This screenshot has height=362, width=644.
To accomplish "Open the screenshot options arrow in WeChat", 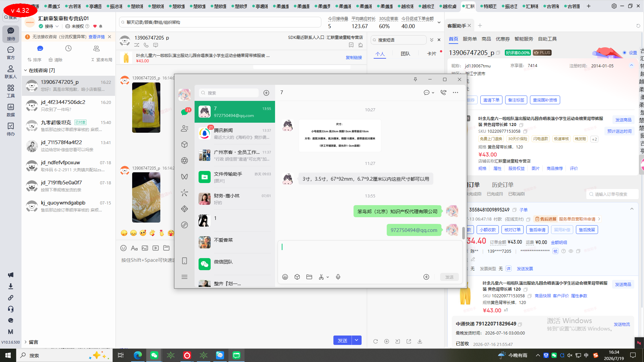I will (328, 277).
